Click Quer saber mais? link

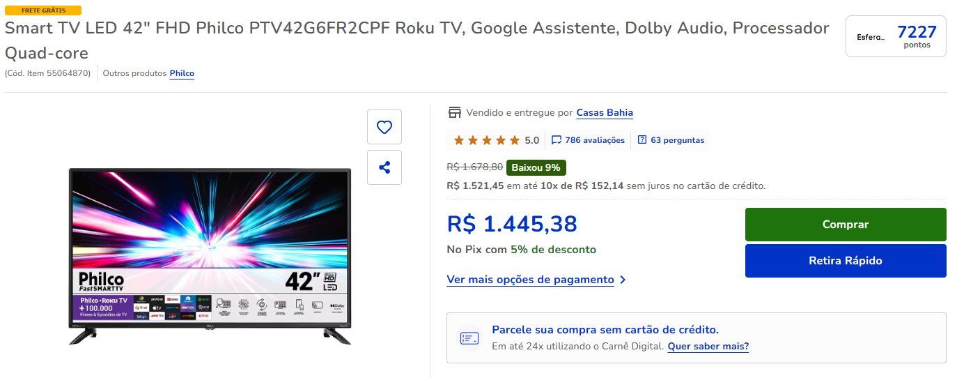(x=708, y=347)
